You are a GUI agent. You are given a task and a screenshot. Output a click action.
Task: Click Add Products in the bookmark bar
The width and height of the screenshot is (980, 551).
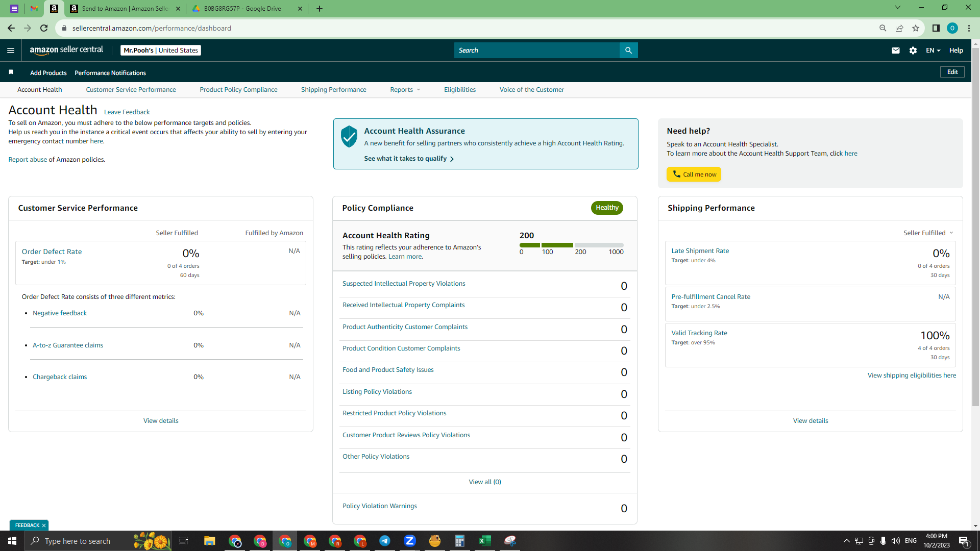tap(48, 73)
